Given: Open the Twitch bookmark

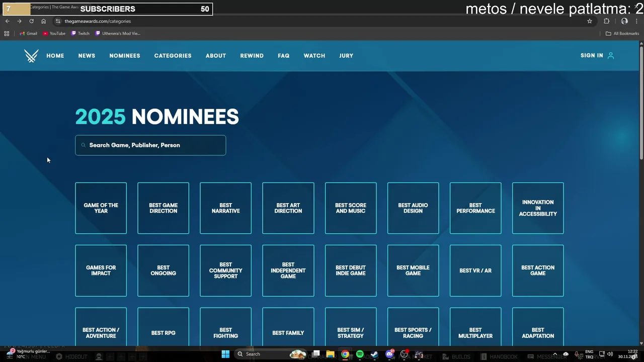Looking at the screenshot, I should tap(80, 34).
